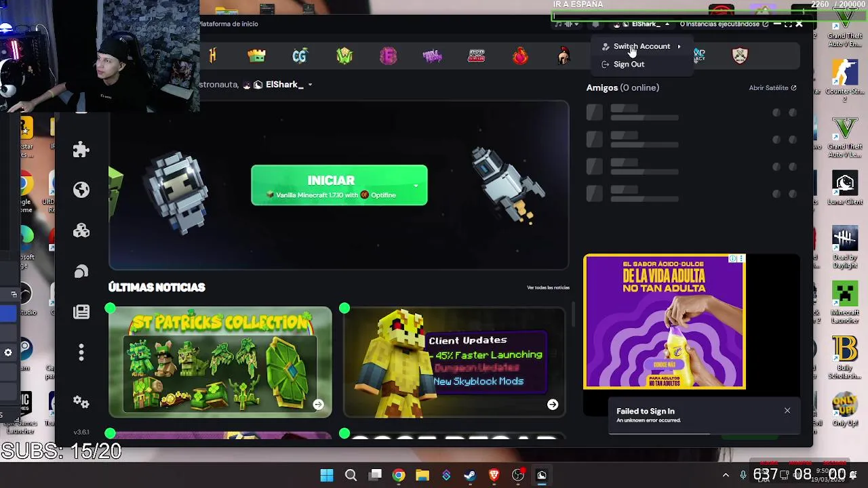868x488 pixels.
Task: Select Only Up! desktop shortcut
Action: click(845, 409)
